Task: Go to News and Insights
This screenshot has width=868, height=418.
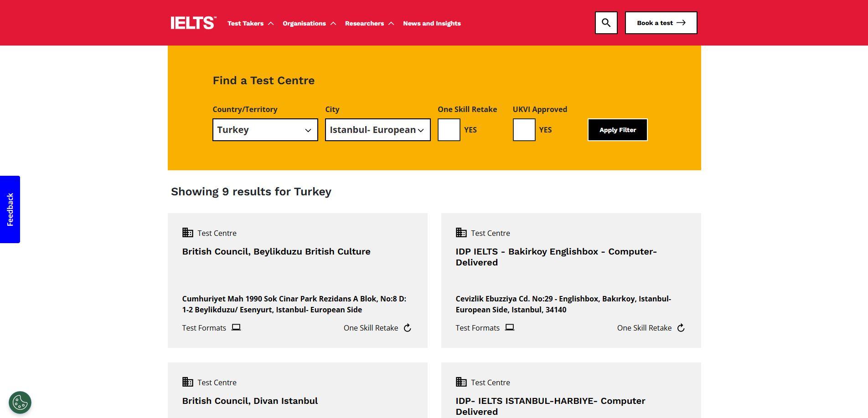Action: point(432,23)
